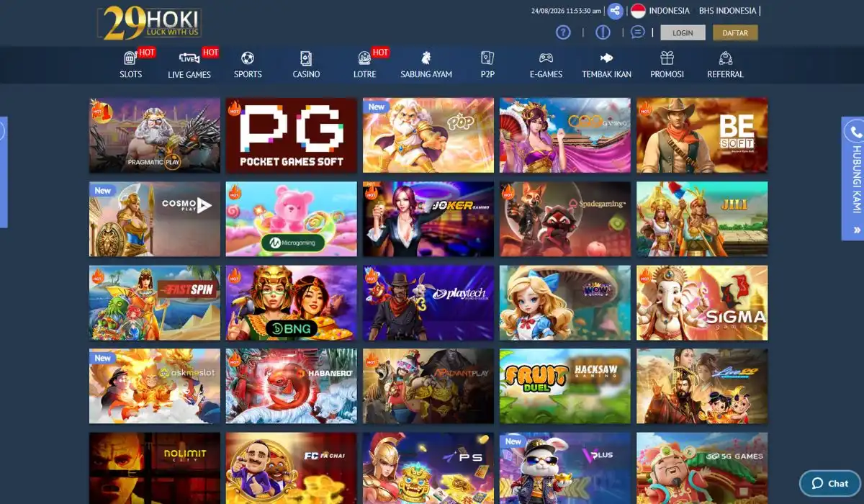The height and width of the screenshot is (504, 864).
Task: Open the Microgaming pink bear tile
Action: [x=292, y=219]
